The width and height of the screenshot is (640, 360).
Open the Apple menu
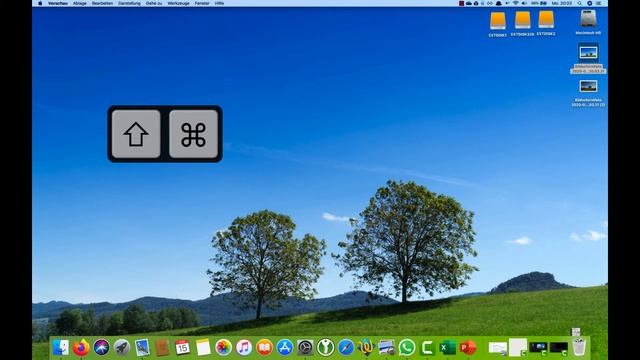click(x=40, y=3)
